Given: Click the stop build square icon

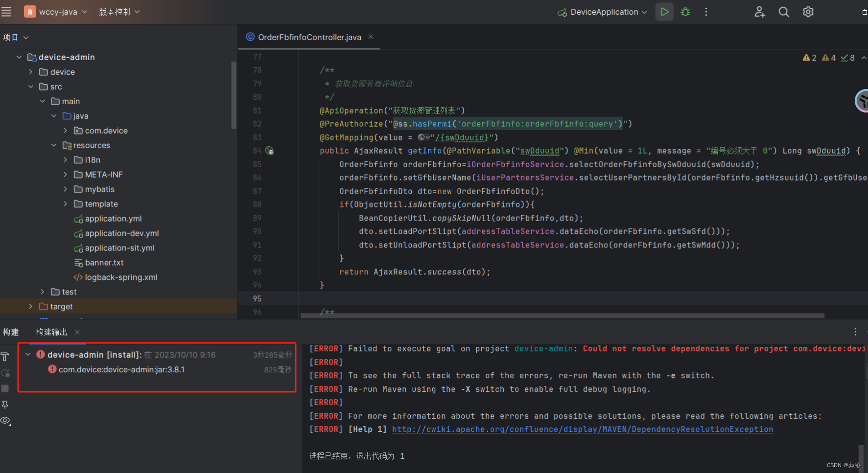Looking at the screenshot, I should [x=5, y=388].
